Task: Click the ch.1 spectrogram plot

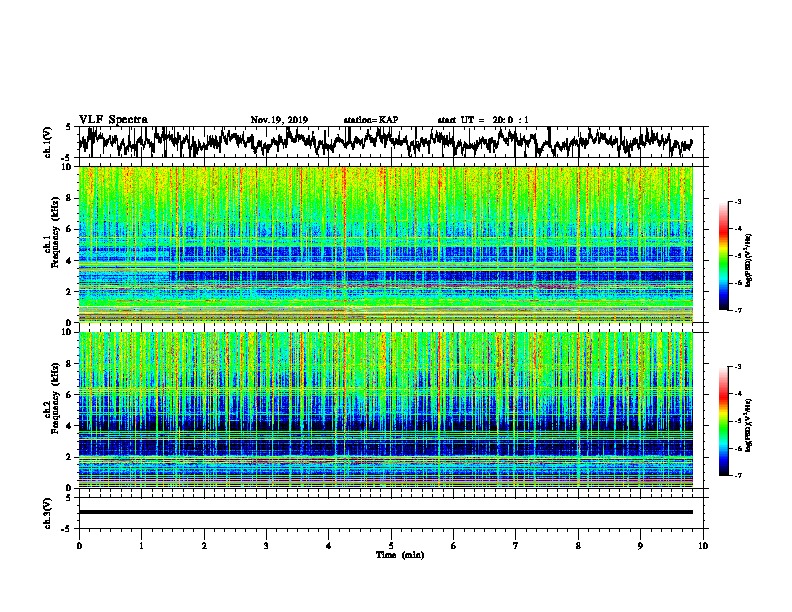Action: click(x=386, y=244)
